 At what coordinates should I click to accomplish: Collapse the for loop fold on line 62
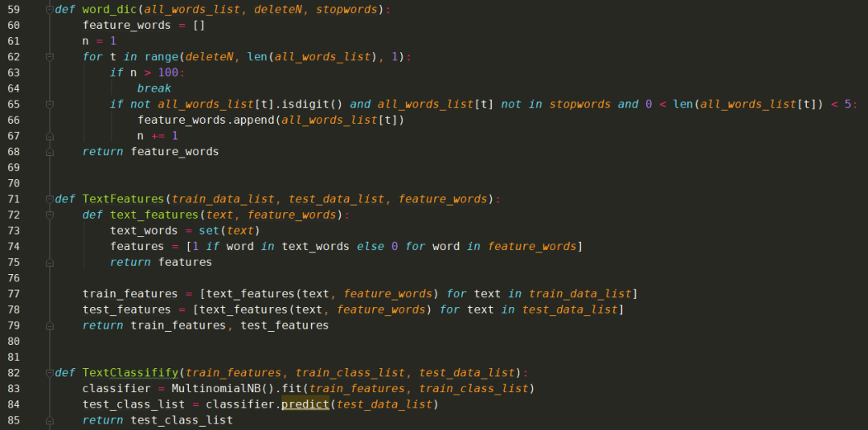click(50, 57)
